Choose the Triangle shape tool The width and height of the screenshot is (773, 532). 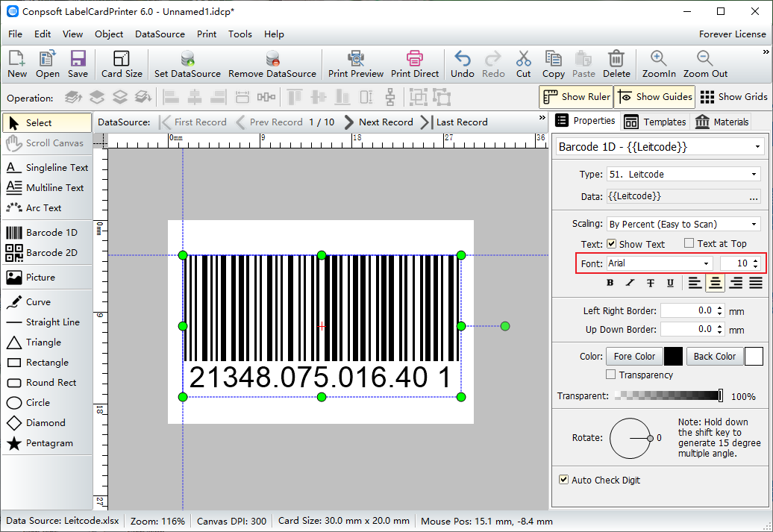pos(47,342)
